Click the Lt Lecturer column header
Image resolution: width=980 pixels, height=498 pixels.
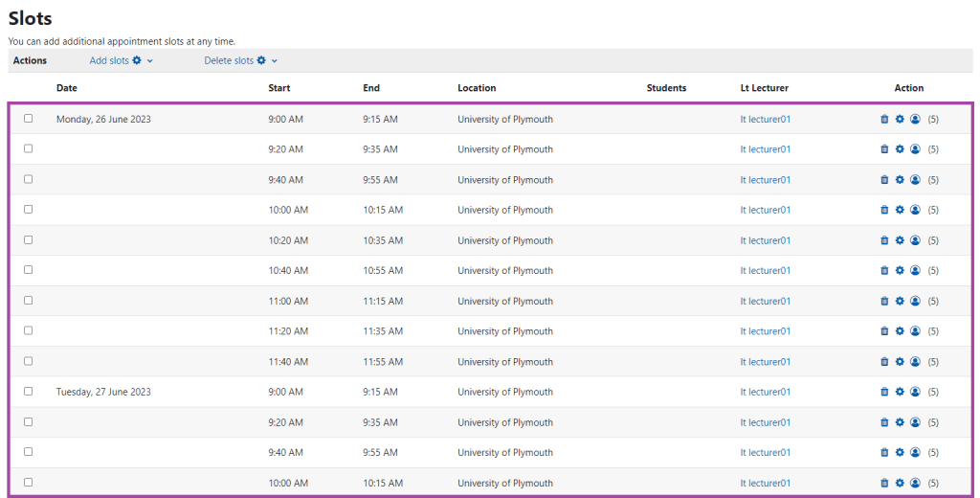click(765, 87)
